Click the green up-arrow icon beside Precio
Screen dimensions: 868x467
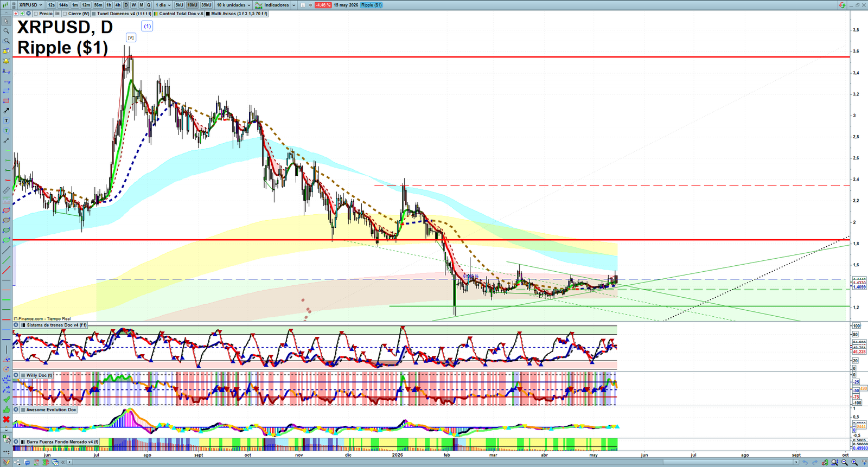point(22,14)
